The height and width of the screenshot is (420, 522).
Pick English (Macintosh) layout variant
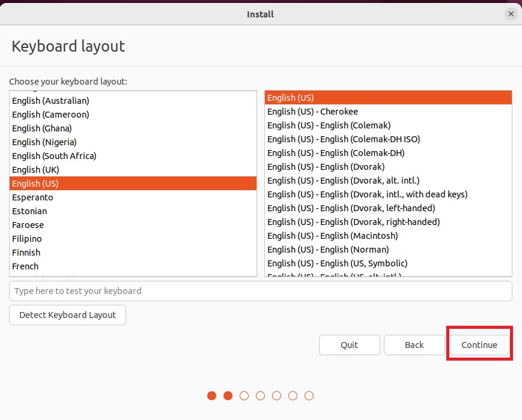tap(332, 236)
